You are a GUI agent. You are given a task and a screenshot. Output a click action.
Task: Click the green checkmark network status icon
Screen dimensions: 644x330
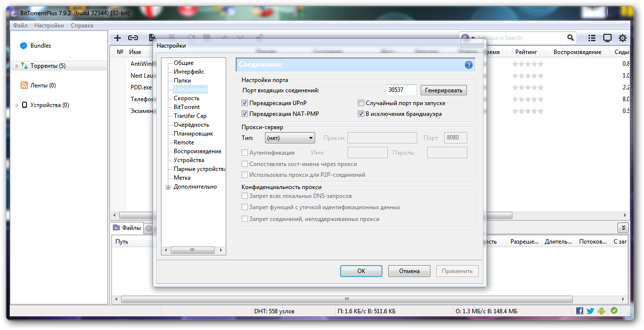click(614, 311)
